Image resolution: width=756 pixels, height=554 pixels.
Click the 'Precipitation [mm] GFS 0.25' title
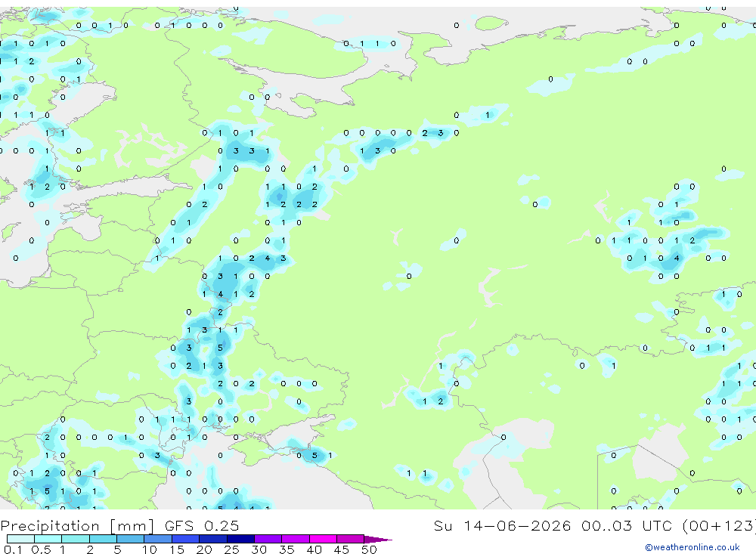click(x=119, y=525)
